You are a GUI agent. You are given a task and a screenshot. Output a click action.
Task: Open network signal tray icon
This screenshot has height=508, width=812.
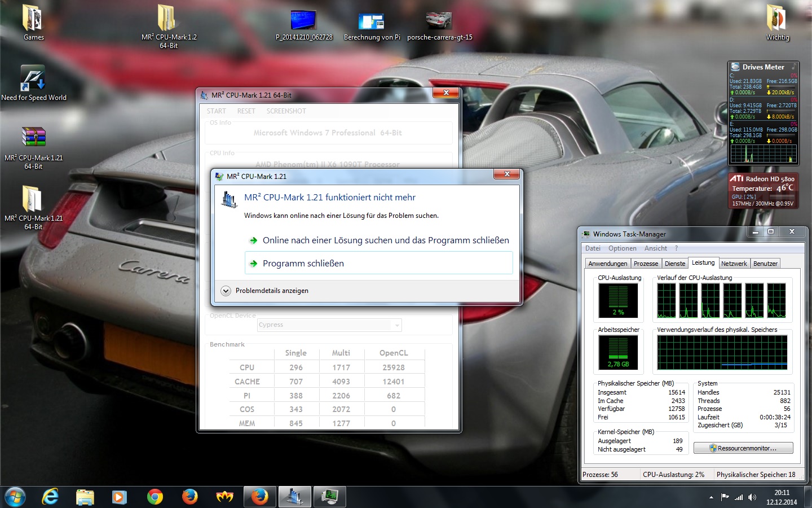point(739,497)
